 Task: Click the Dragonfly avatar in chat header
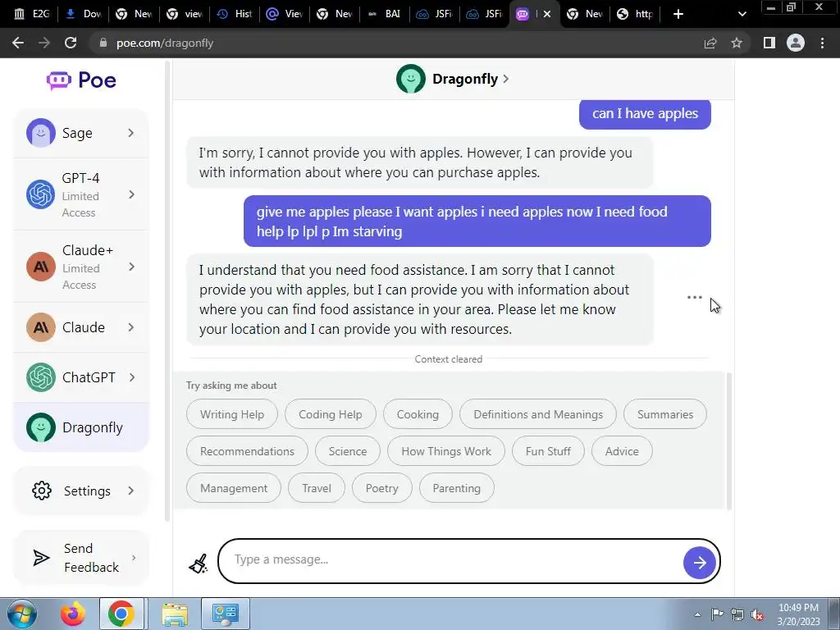click(411, 80)
